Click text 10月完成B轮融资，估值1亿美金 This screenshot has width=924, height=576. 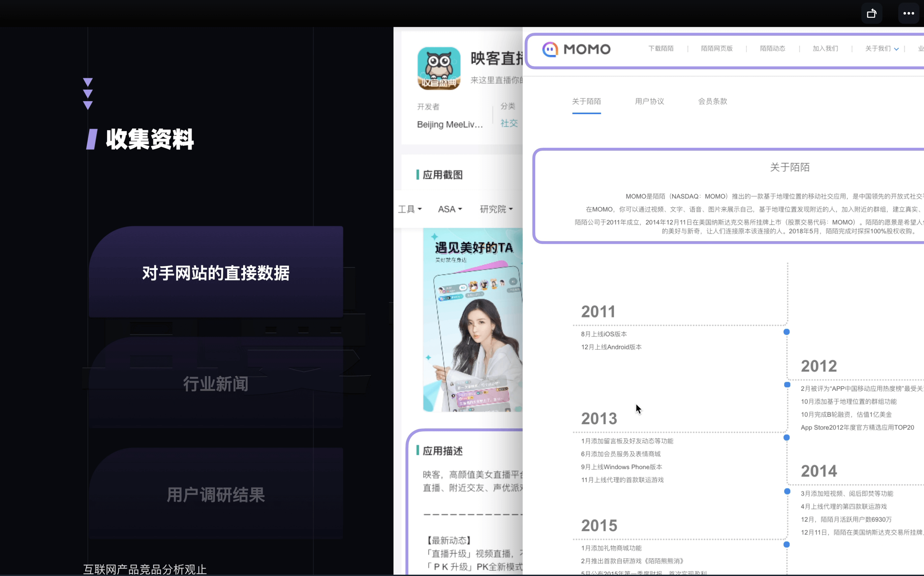(x=846, y=414)
